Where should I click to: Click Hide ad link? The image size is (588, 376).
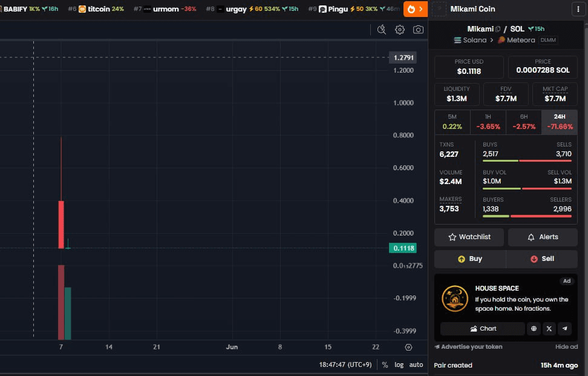[x=566, y=347]
